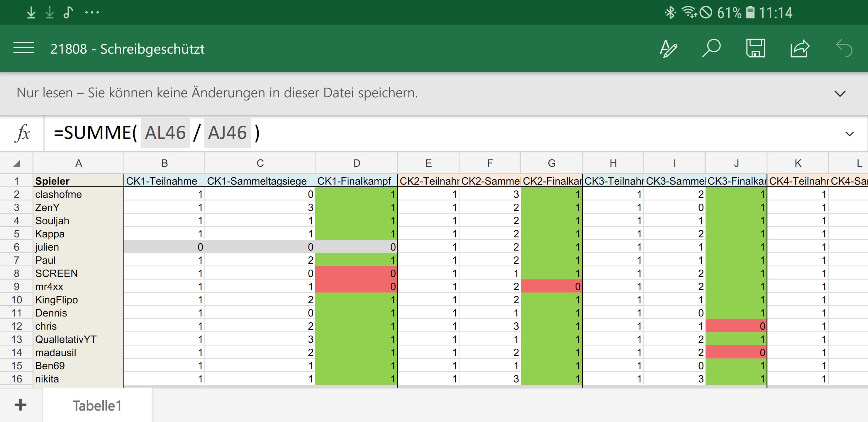The image size is (868, 422).
Task: Open the status bar three-dots overflow
Action: click(92, 13)
